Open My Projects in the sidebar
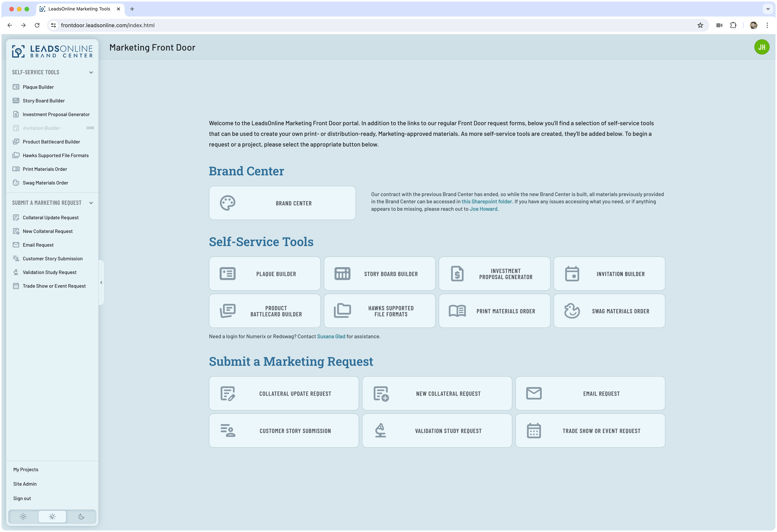777x532 pixels. [26, 469]
